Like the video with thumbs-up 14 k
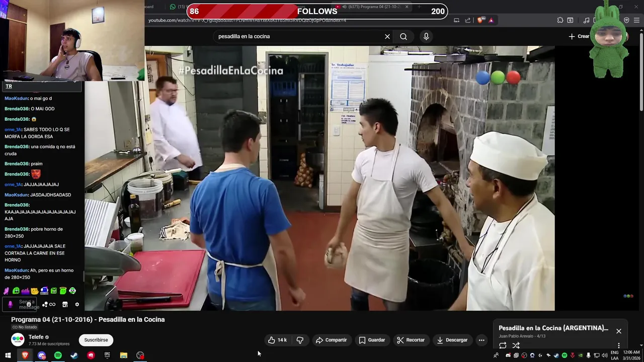This screenshot has width=644, height=362. [277, 340]
